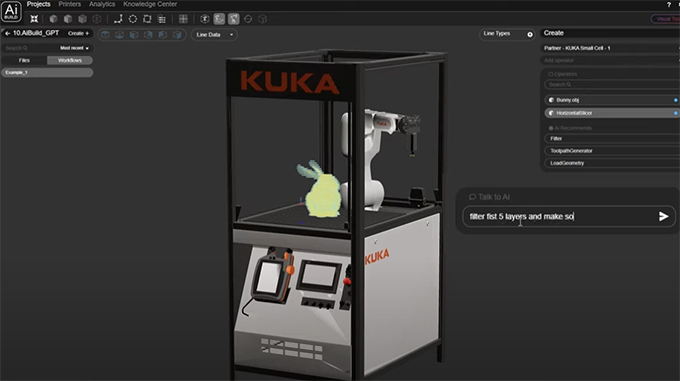Click the Visual Tool button
The image size is (680, 381).
(666, 19)
